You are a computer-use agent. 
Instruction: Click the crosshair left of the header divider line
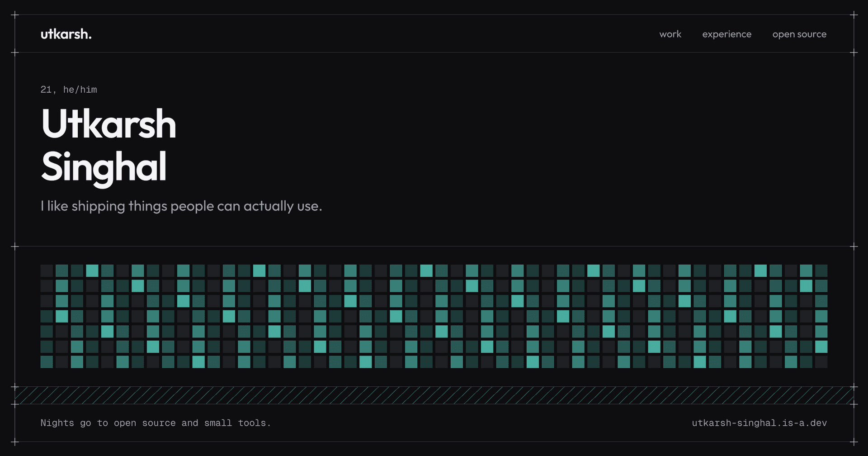(15, 52)
